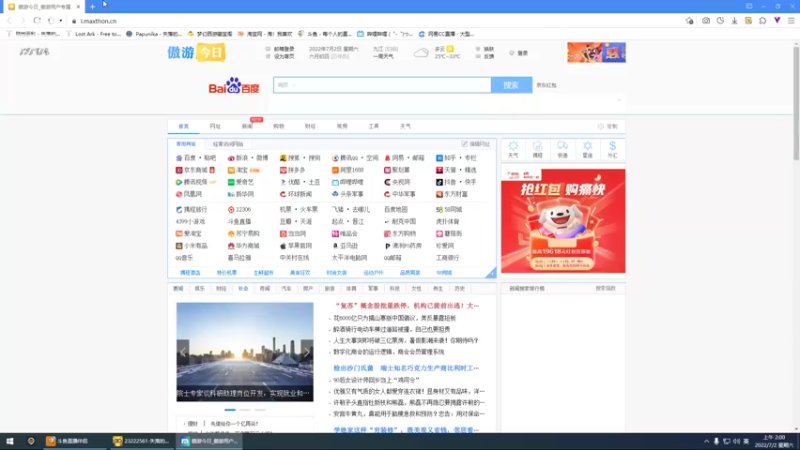Click the browser back arrow
Image resolution: width=800 pixels, height=450 pixels.
point(9,21)
